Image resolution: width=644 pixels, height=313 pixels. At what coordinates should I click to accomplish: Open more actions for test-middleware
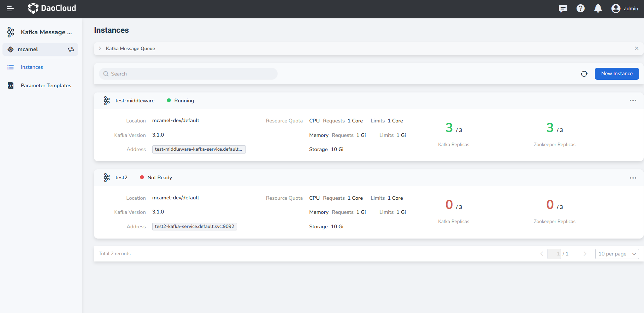633,101
